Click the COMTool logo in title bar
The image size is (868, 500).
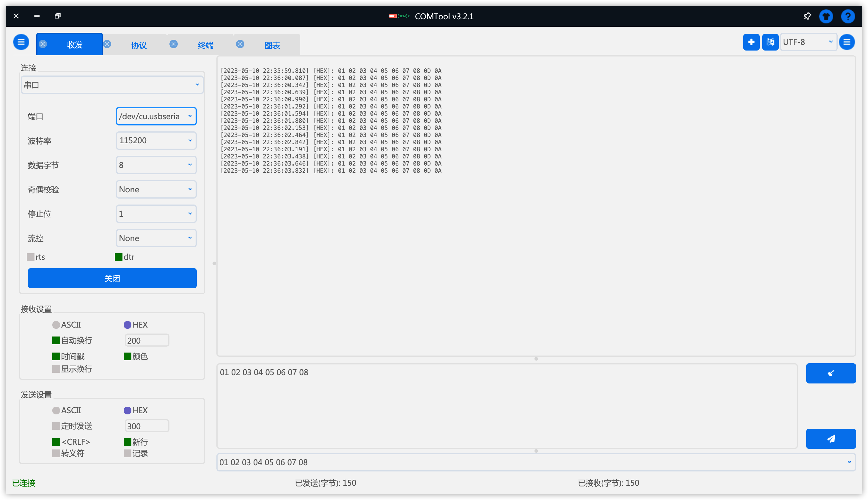(x=399, y=16)
